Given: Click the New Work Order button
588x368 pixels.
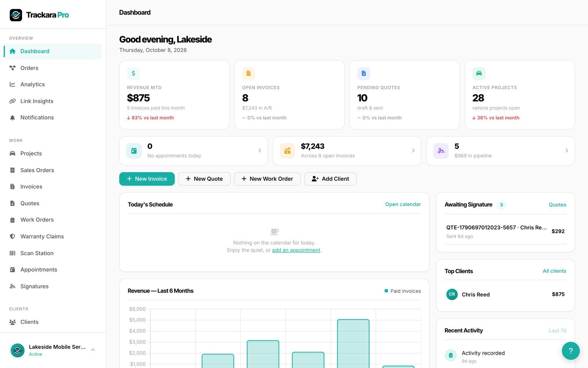Looking at the screenshot, I should click(x=267, y=179).
